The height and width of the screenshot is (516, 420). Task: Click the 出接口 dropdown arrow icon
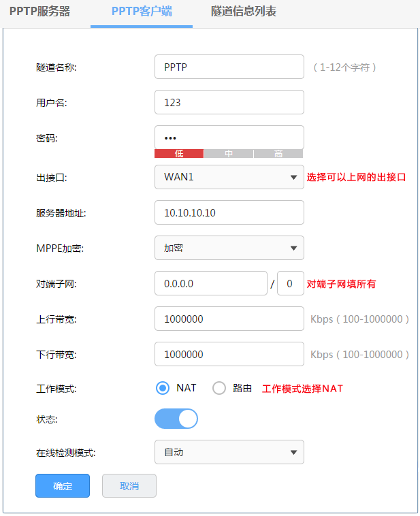[293, 178]
